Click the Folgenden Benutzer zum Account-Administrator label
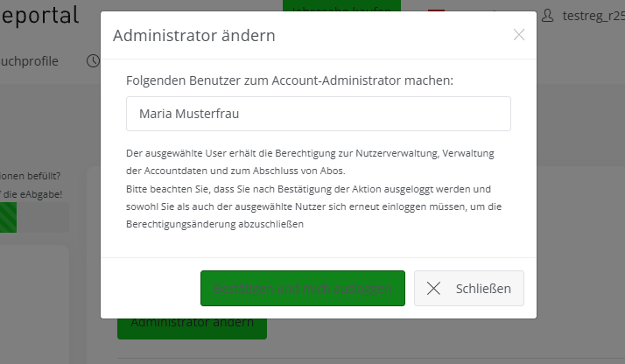The image size is (625, 364). click(x=290, y=80)
